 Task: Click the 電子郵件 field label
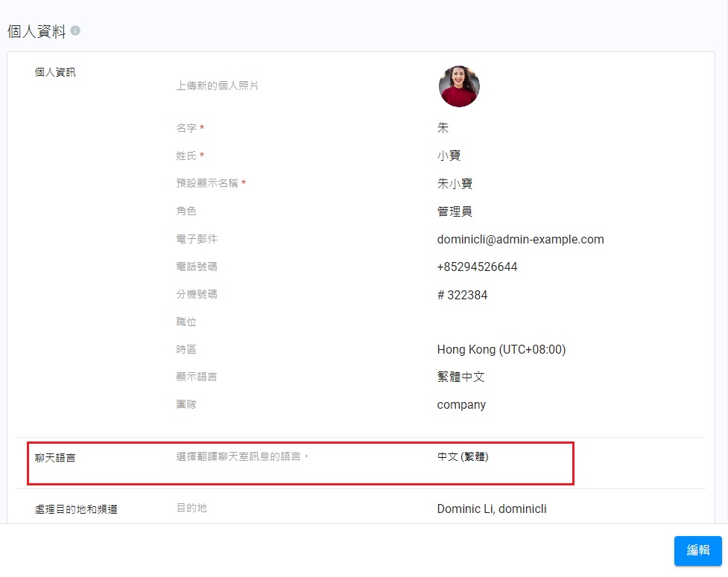(x=197, y=239)
